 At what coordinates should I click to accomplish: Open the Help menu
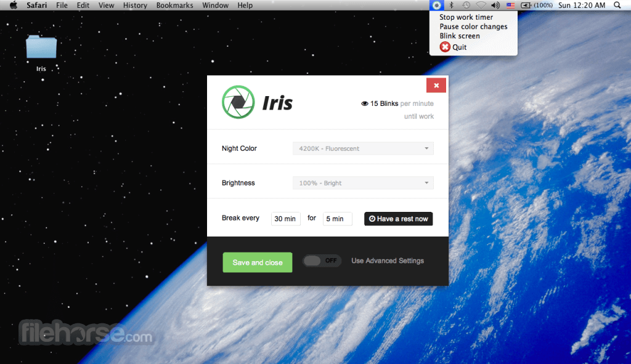click(x=245, y=5)
